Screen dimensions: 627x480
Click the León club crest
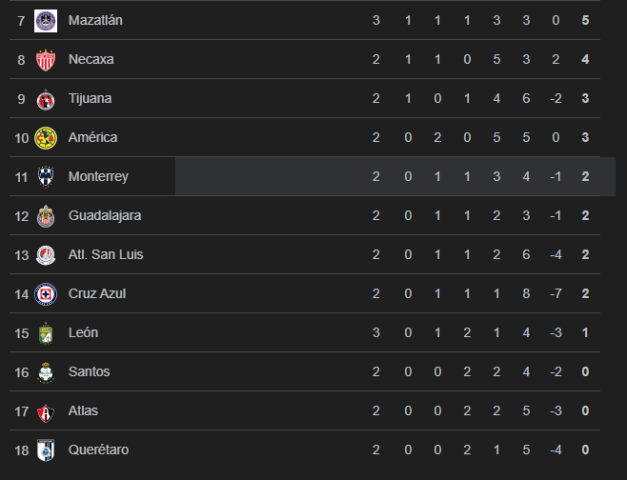[45, 333]
